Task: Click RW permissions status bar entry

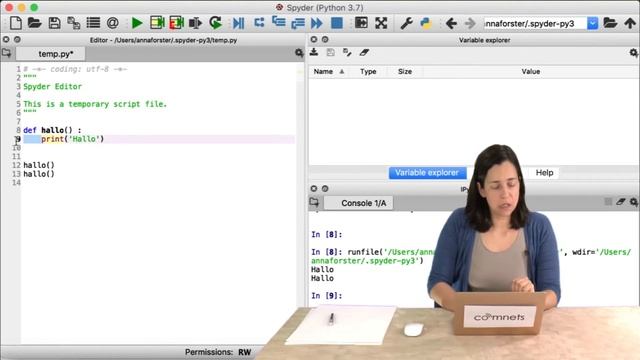Action: 244,352
